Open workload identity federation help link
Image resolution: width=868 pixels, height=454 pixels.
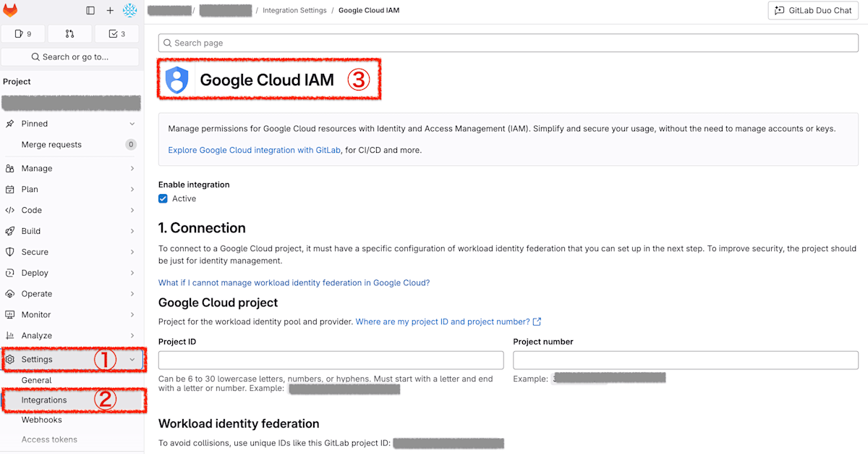click(x=294, y=283)
